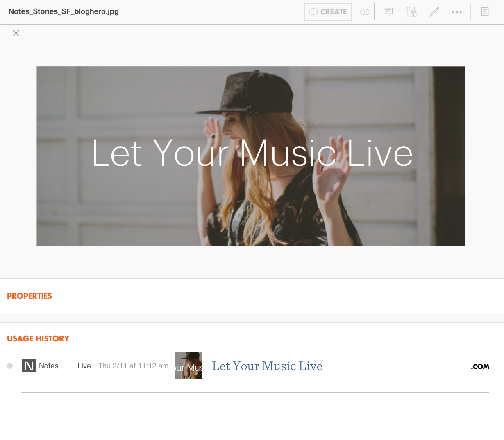Image resolution: width=504 pixels, height=440 pixels.
Task: Open the Let Your Music Live thumbnail
Action: coord(189,366)
